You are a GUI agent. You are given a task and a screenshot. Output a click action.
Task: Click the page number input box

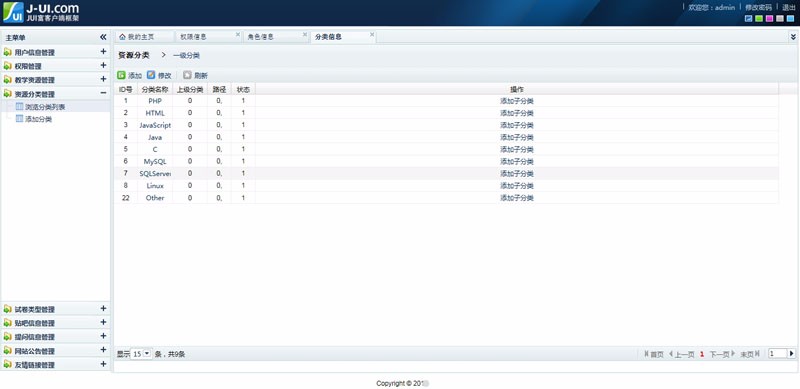(x=778, y=353)
